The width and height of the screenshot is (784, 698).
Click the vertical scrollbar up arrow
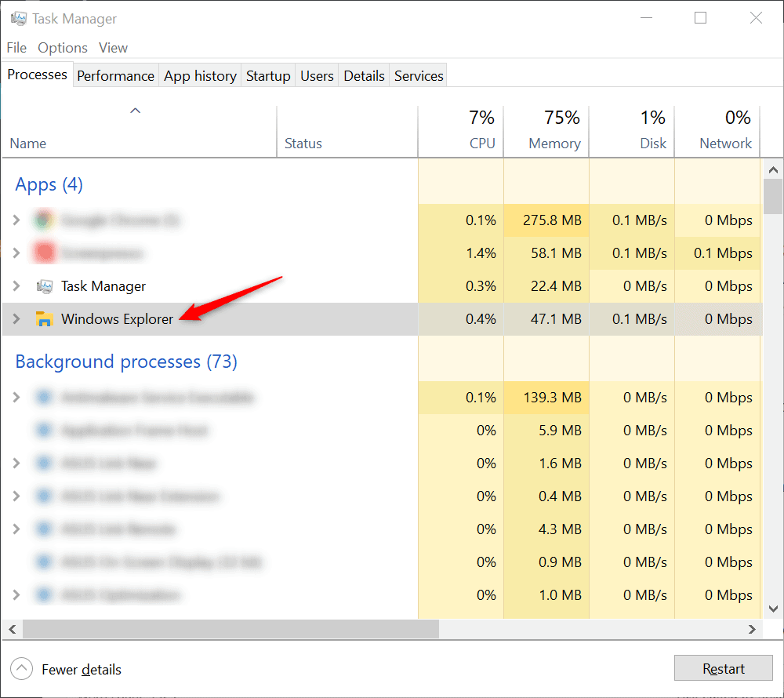click(x=773, y=170)
